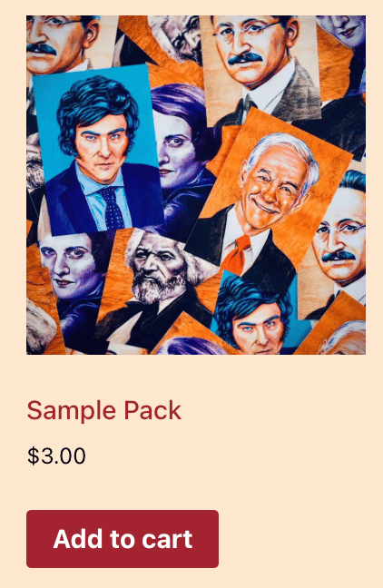This screenshot has height=588, width=383.
Task: Click the dark wavy hair on blue card
Action: [x=95, y=109]
